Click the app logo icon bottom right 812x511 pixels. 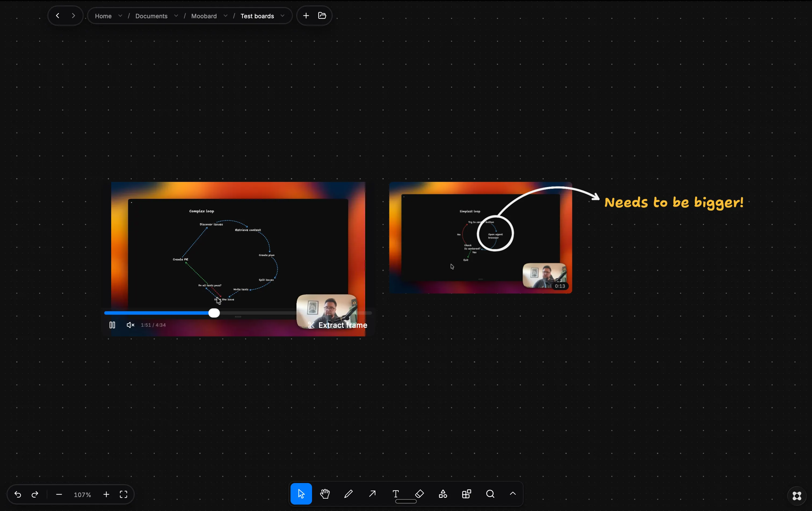click(797, 496)
